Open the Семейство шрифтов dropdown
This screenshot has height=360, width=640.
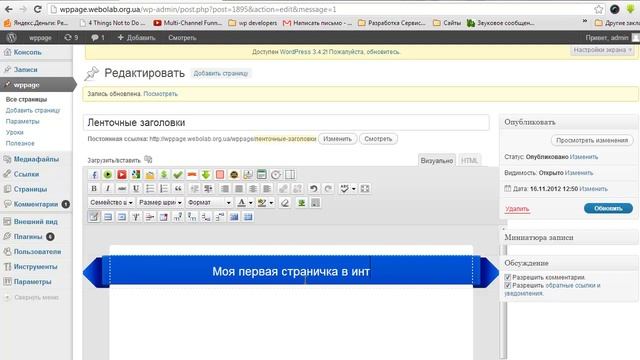pyautogui.click(x=111, y=202)
